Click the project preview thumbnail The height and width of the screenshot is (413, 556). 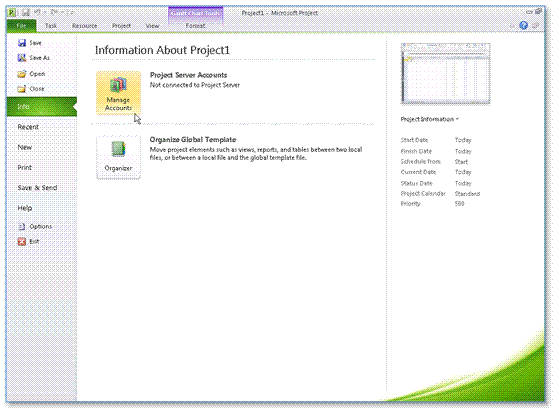pos(446,74)
